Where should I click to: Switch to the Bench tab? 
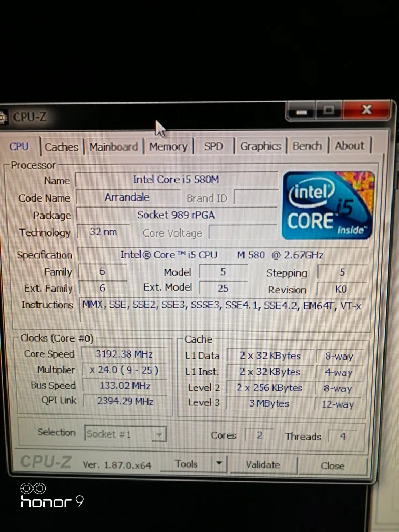307,145
